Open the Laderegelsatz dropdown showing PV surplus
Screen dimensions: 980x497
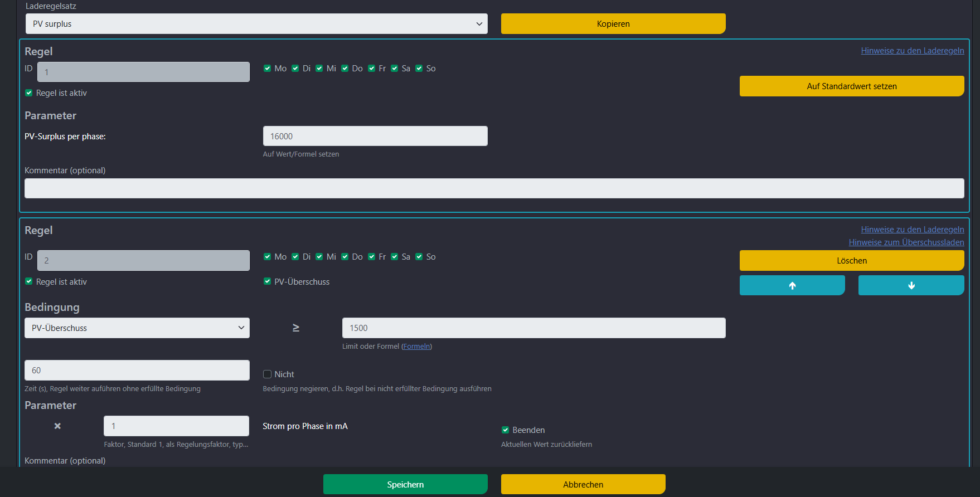(x=256, y=24)
